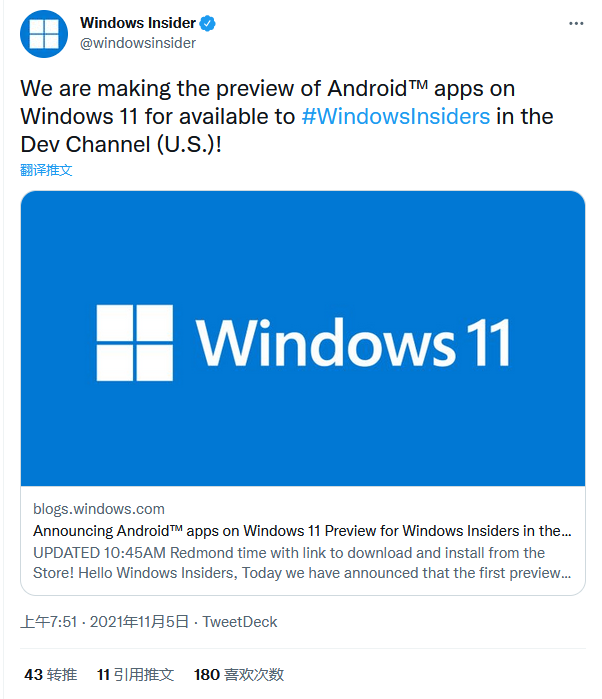Open the @windowsinsider handle link

(x=138, y=43)
